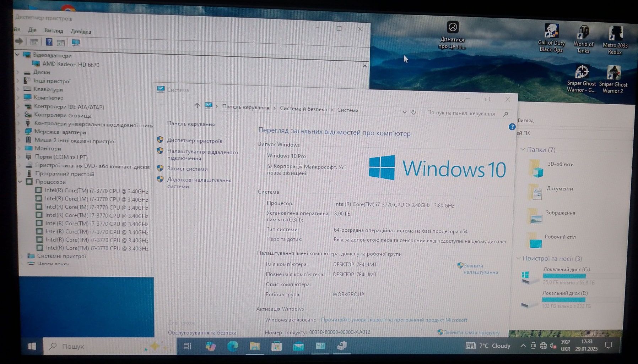Select the Документи folder in Explorer

click(551, 192)
